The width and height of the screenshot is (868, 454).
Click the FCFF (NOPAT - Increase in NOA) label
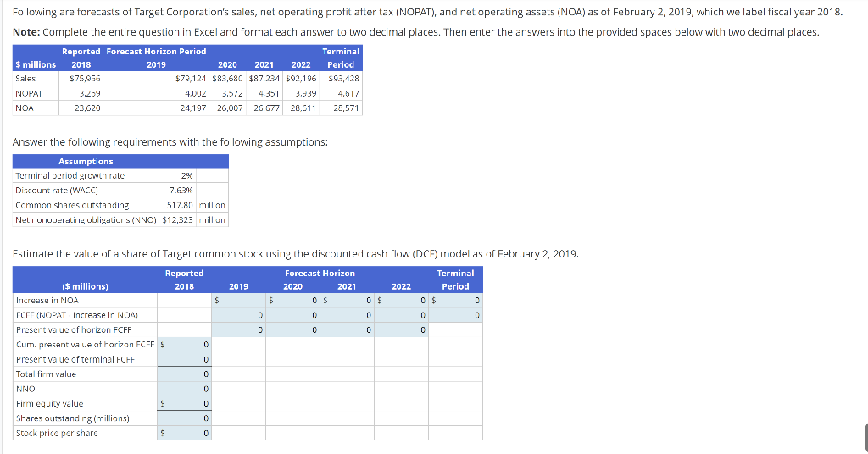pos(77,315)
